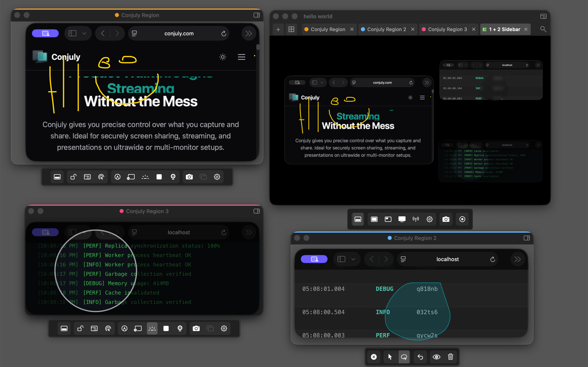The image size is (588, 367).
Task: Toggle annotation visibility with the eye icon
Action: tap(436, 357)
